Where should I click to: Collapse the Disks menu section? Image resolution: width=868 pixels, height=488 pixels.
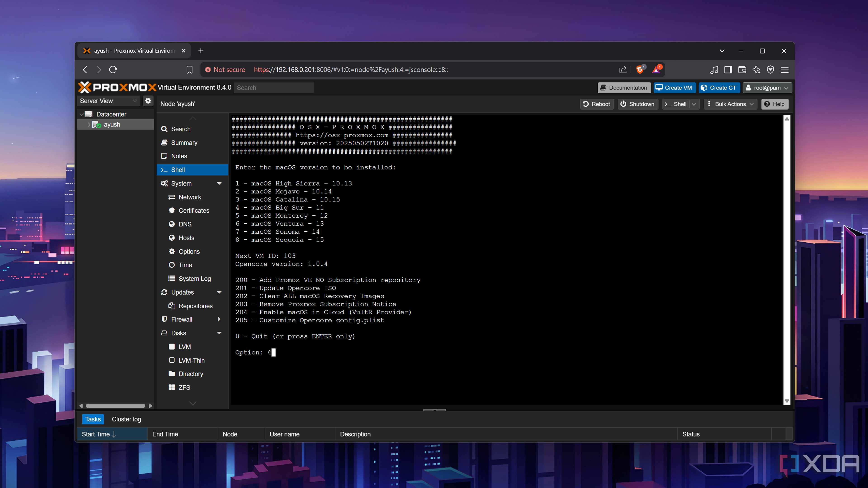click(x=219, y=333)
